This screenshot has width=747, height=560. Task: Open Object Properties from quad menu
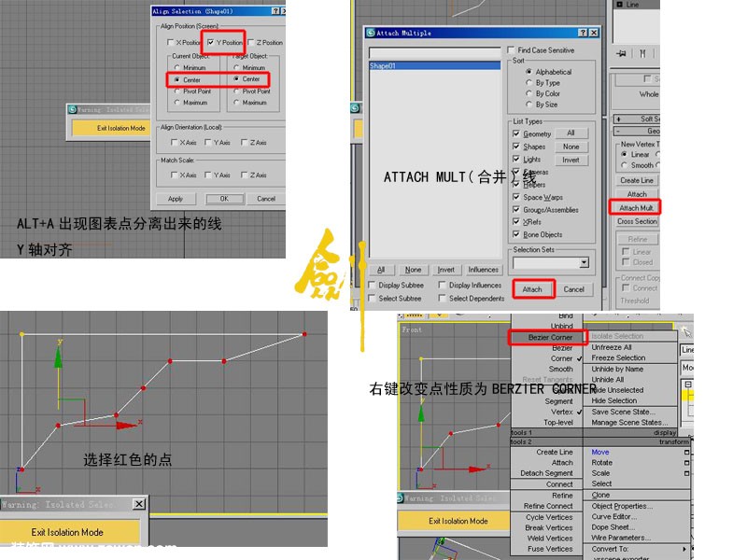pos(622,506)
